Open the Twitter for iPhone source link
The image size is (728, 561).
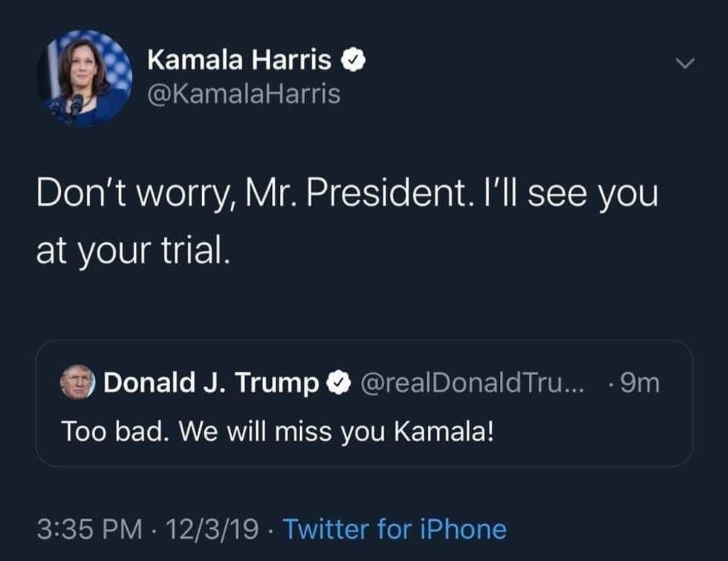tap(394, 530)
